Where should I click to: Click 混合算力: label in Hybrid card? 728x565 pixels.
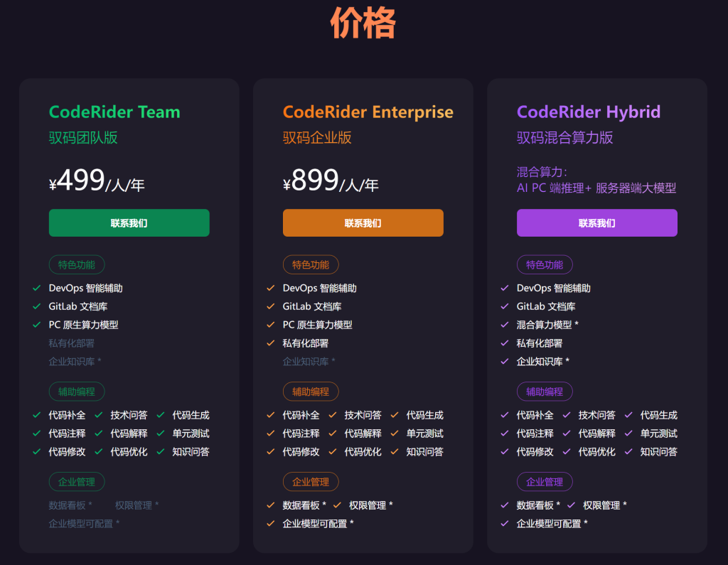[542, 172]
